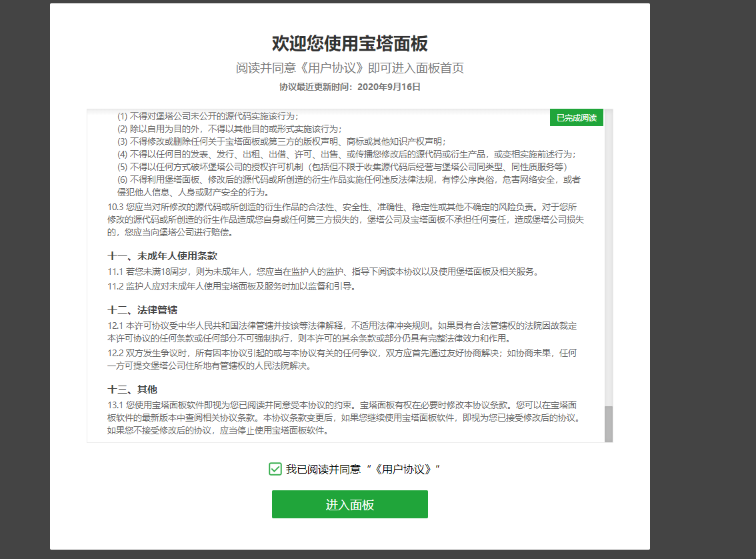This screenshot has height=559, width=756.
Task: Click item (3) 不得修改或删除任何关于宝塔面板
Action: click(281, 141)
